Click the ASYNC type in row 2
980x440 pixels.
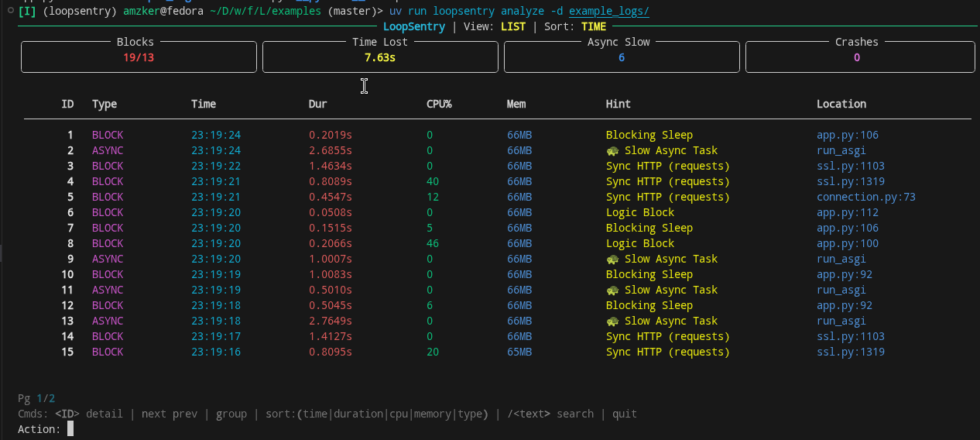pos(108,150)
